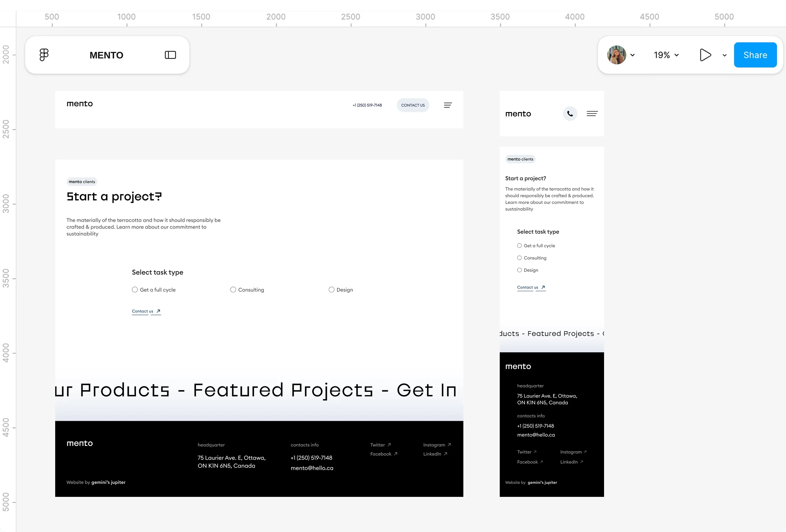Viewport: 786px width, 532px height.
Task: Click the user avatar picture
Action: (x=616, y=55)
